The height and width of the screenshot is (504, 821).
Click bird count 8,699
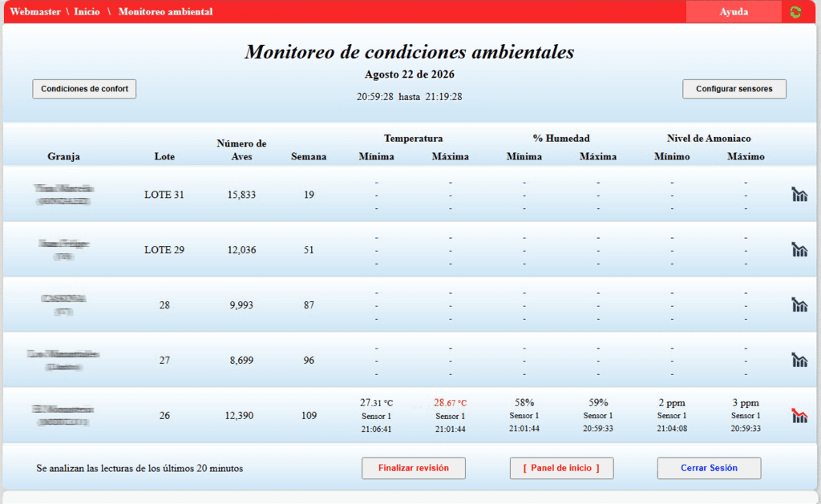pyautogui.click(x=241, y=360)
